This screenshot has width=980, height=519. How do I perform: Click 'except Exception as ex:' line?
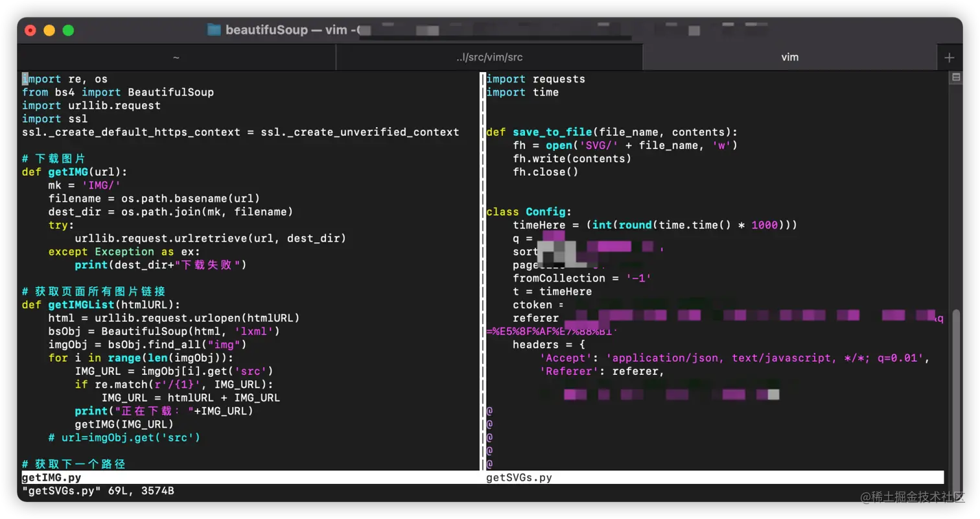tap(124, 251)
